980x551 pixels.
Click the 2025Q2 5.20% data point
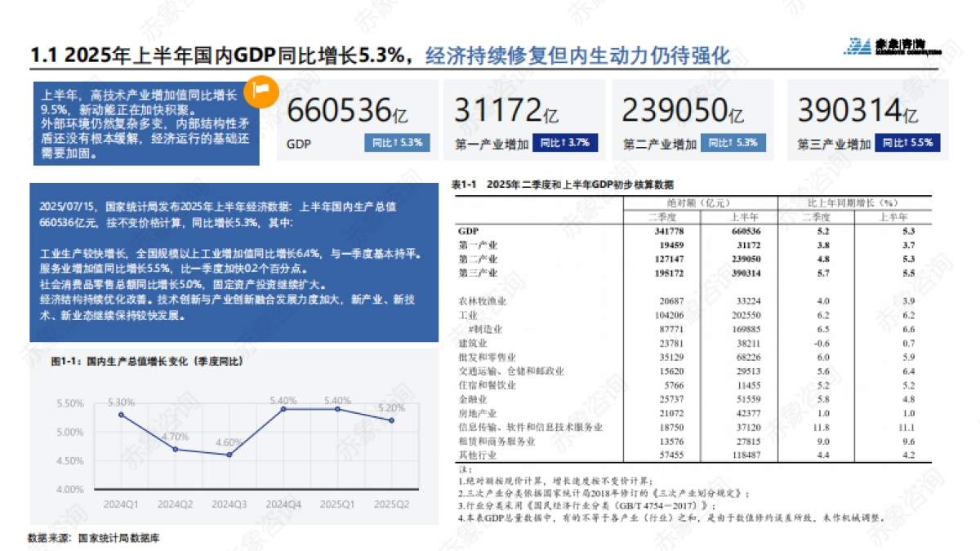391,420
